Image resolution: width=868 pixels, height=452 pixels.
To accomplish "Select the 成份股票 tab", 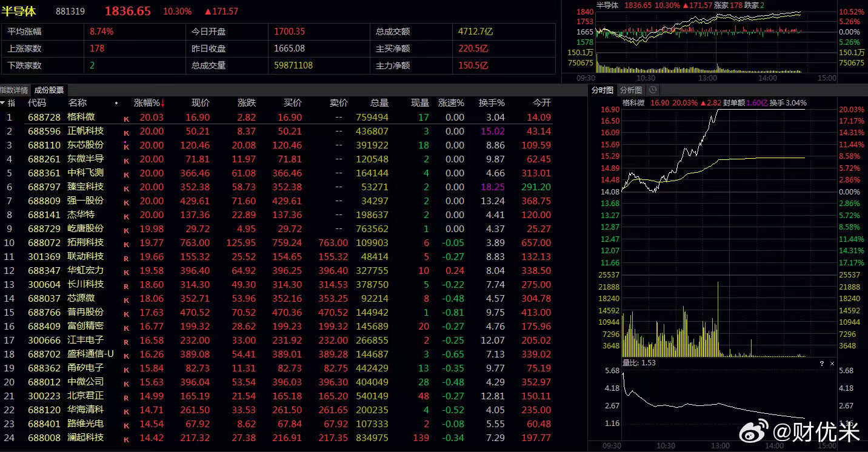I will (x=48, y=90).
